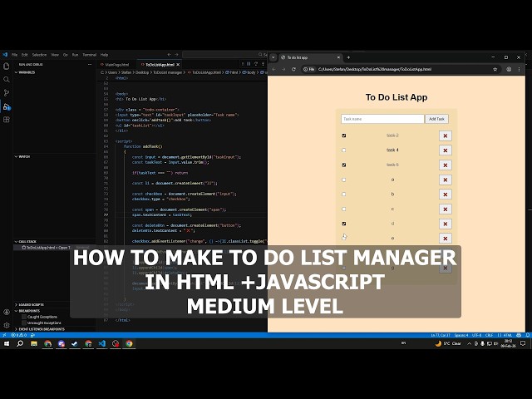Delete task 4 with its X button
Image resolution: width=532 pixels, height=399 pixels.
(446, 150)
